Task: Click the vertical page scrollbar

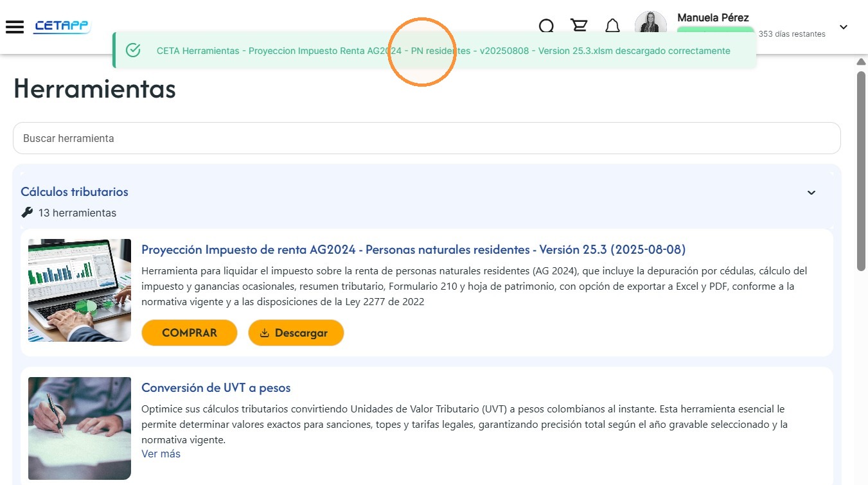Action: click(861, 170)
